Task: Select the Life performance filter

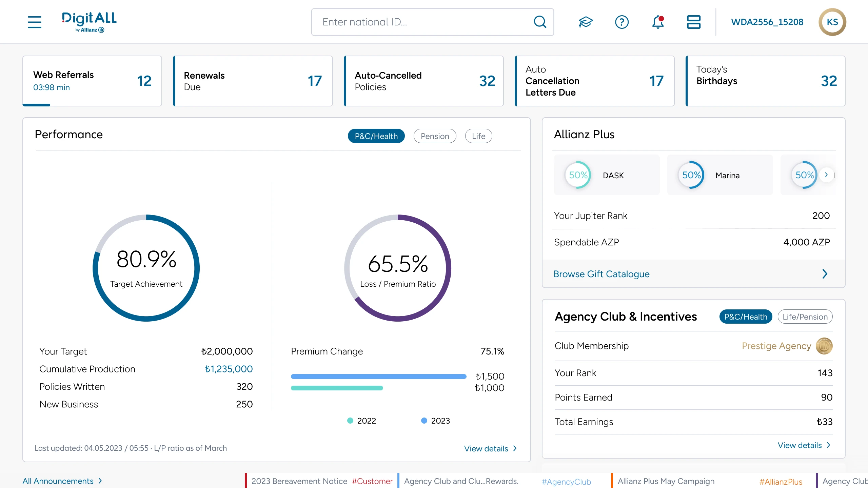Action: pos(478,136)
